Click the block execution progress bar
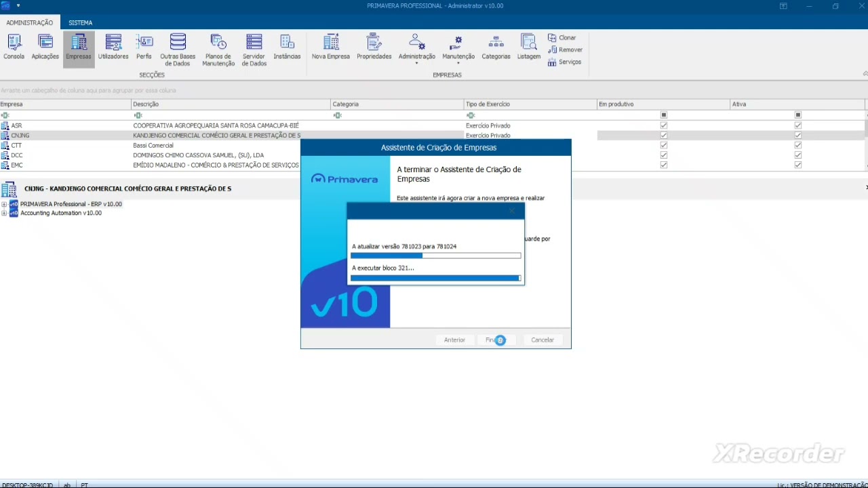Screen dimensions: 868x488 click(436, 278)
